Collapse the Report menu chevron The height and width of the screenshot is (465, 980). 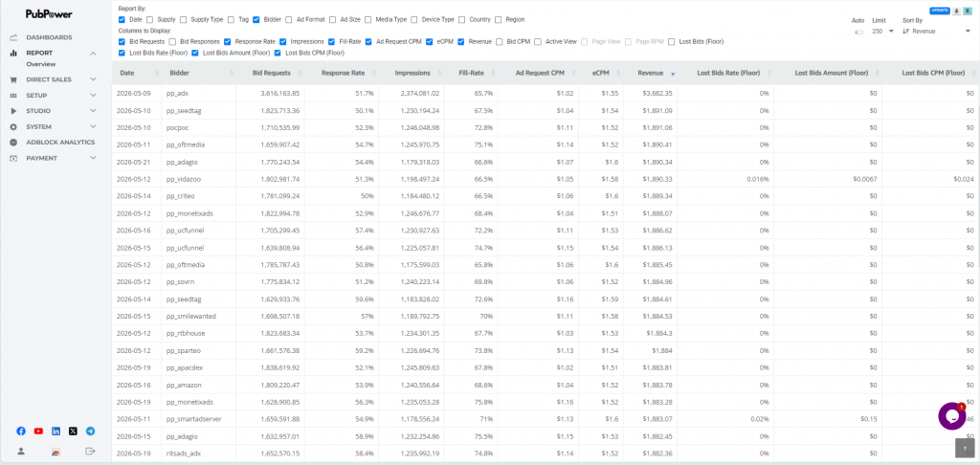pos(93,54)
